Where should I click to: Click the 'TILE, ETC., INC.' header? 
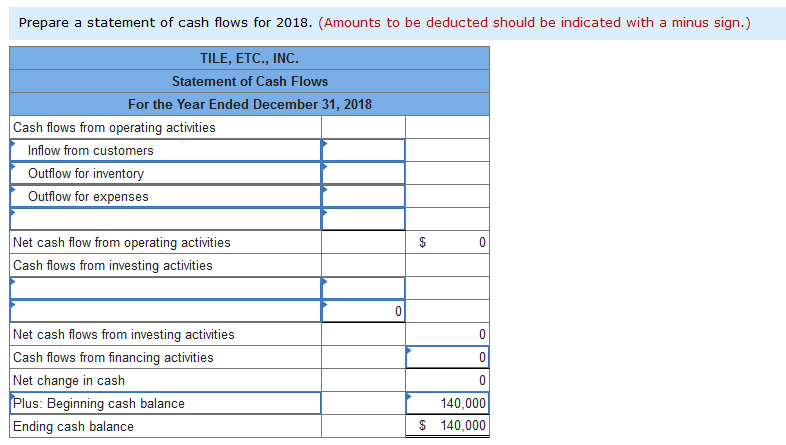250,58
